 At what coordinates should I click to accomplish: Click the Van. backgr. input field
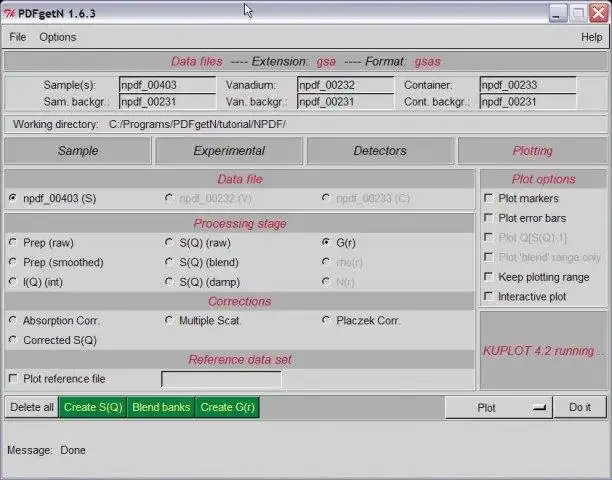[345, 102]
